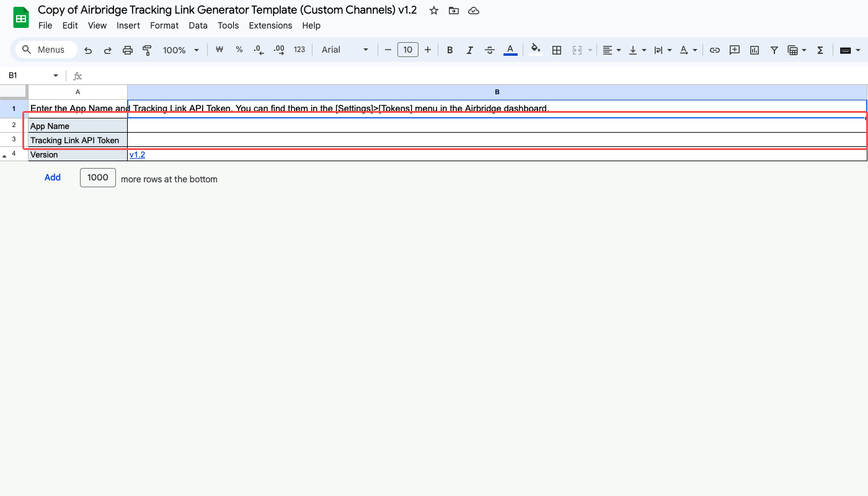The image size is (868, 496).
Task: Open the Help menu
Action: click(311, 25)
